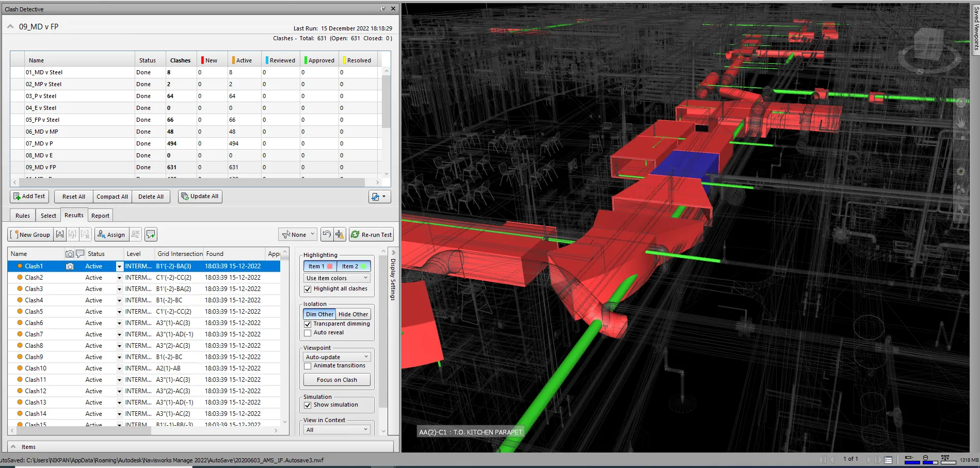Click the Focus on Clash button
The height and width of the screenshot is (468, 980).
tap(337, 380)
